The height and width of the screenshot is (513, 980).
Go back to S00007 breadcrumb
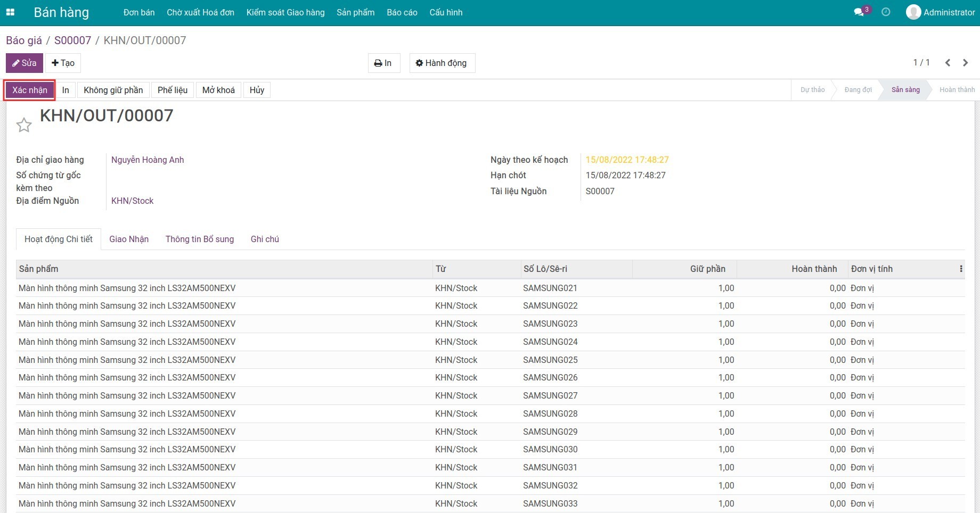coord(72,40)
